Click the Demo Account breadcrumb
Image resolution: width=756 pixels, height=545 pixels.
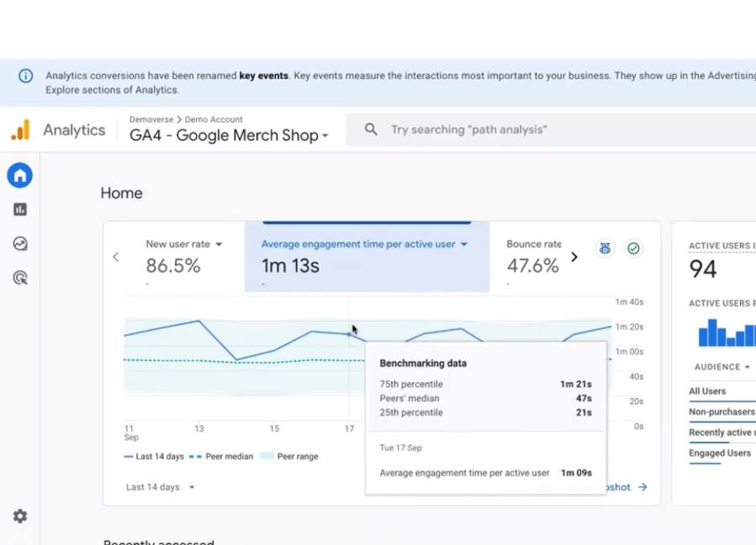pos(214,119)
